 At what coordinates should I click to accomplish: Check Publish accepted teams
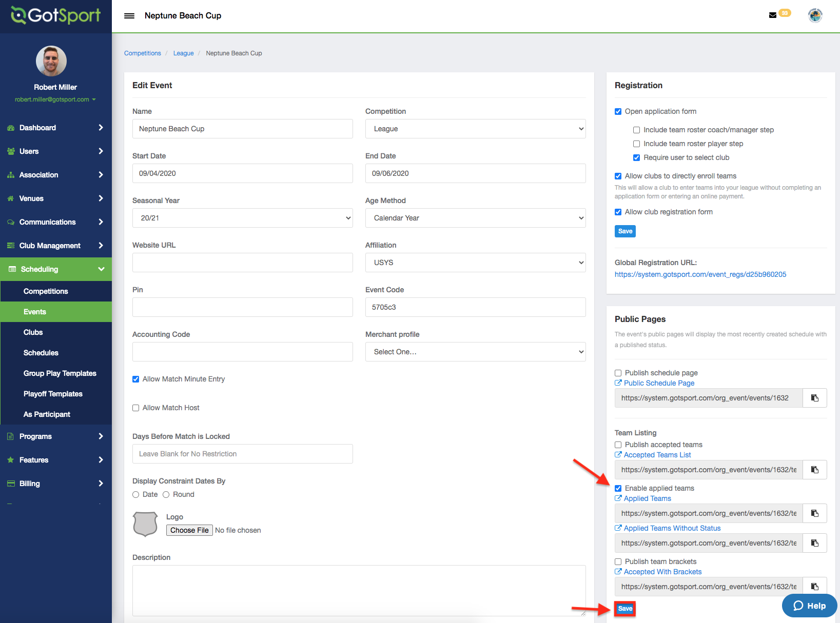click(x=618, y=445)
